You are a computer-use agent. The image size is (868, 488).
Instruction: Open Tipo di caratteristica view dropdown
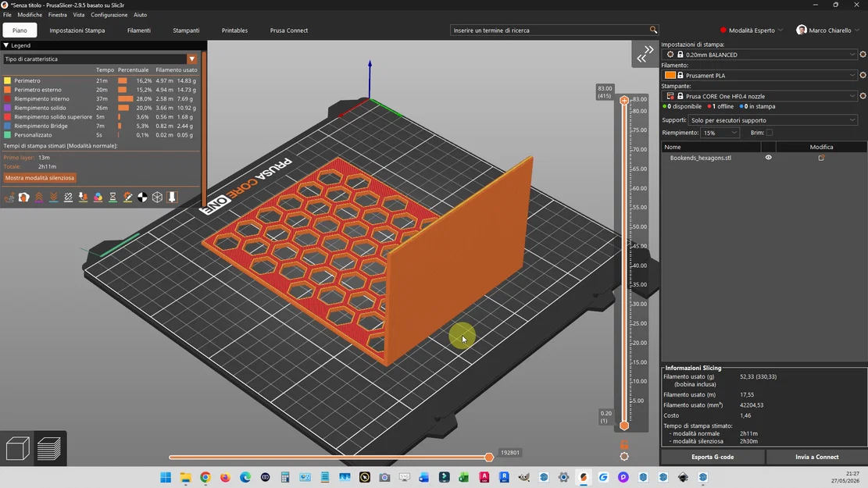tap(100, 59)
